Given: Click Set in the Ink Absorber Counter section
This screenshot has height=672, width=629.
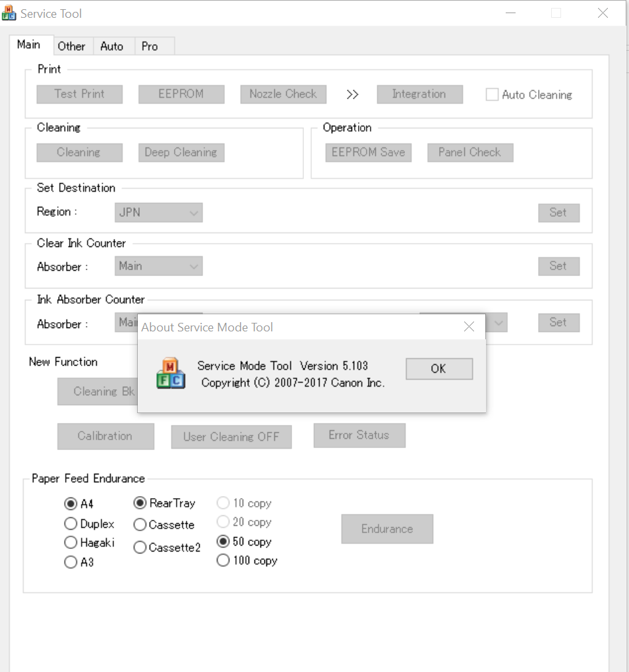Looking at the screenshot, I should pyautogui.click(x=558, y=322).
